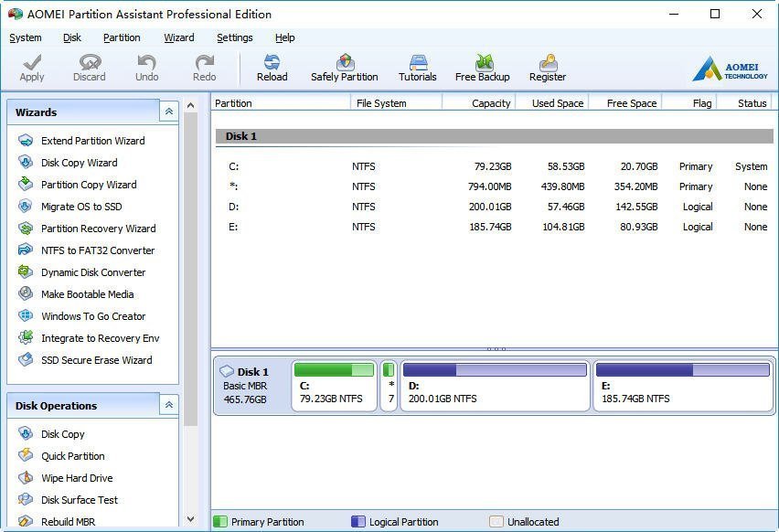Click the Apply checkmark toolbar icon

point(32,62)
